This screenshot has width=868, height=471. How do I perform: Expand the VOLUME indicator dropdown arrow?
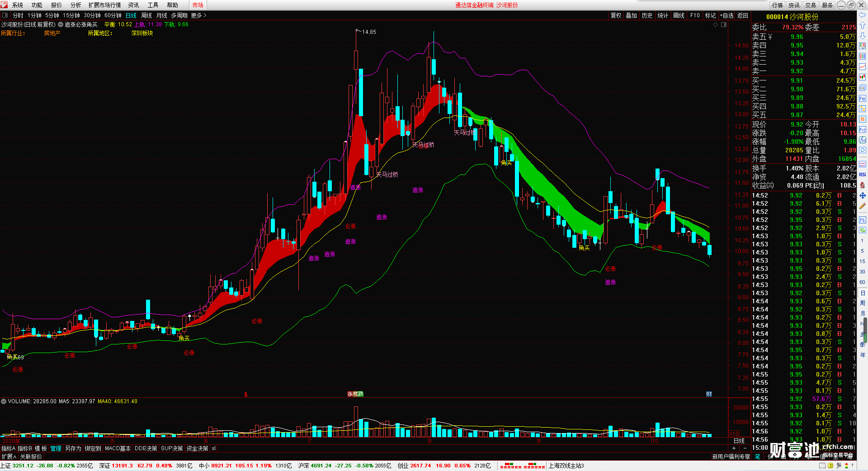[x=4, y=401]
